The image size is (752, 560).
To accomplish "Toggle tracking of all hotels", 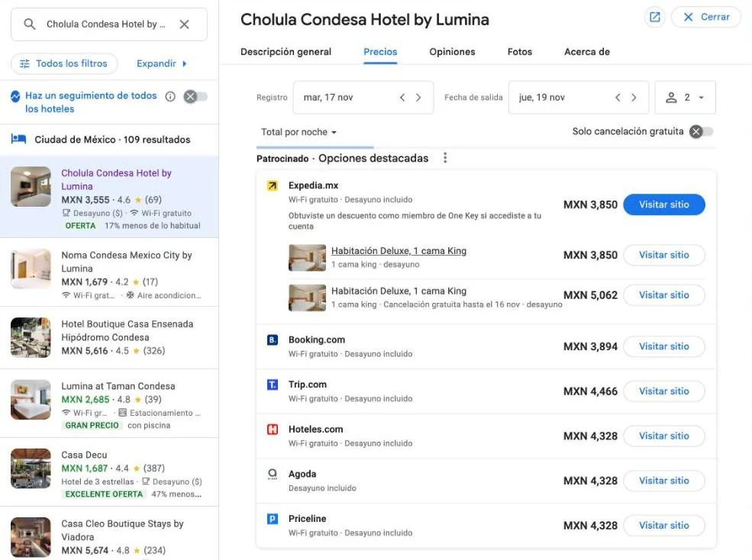I will tap(195, 96).
